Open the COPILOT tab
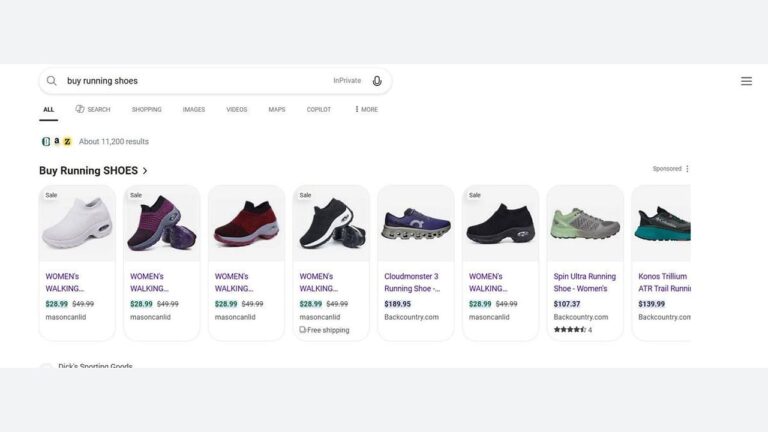 (319, 109)
